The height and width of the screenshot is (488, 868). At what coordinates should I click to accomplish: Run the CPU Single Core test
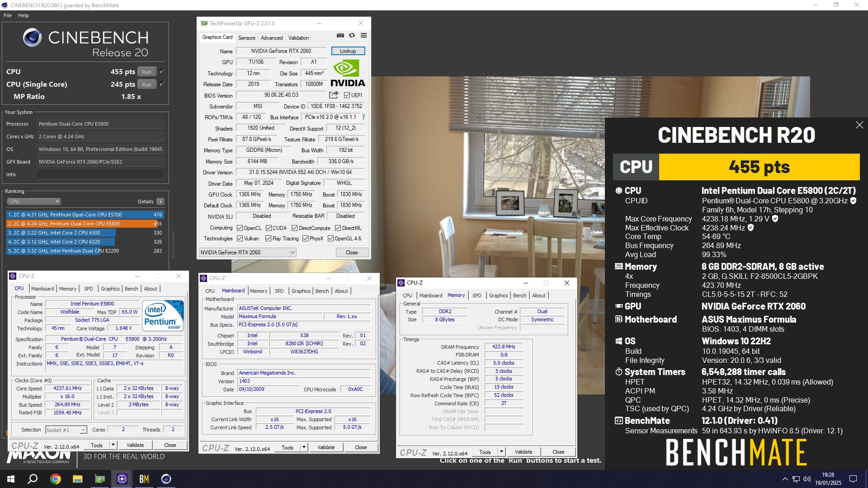point(146,84)
